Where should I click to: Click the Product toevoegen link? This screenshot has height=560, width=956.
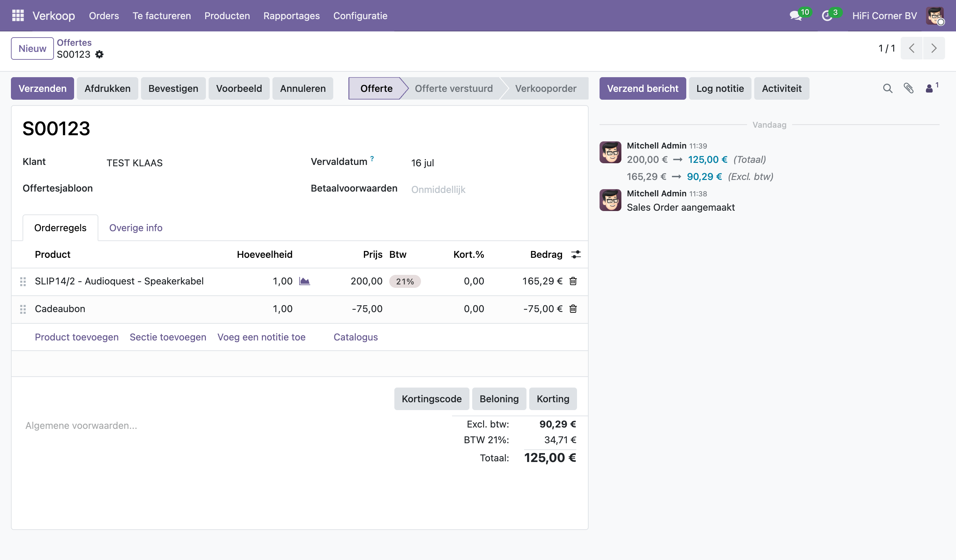[76, 337]
